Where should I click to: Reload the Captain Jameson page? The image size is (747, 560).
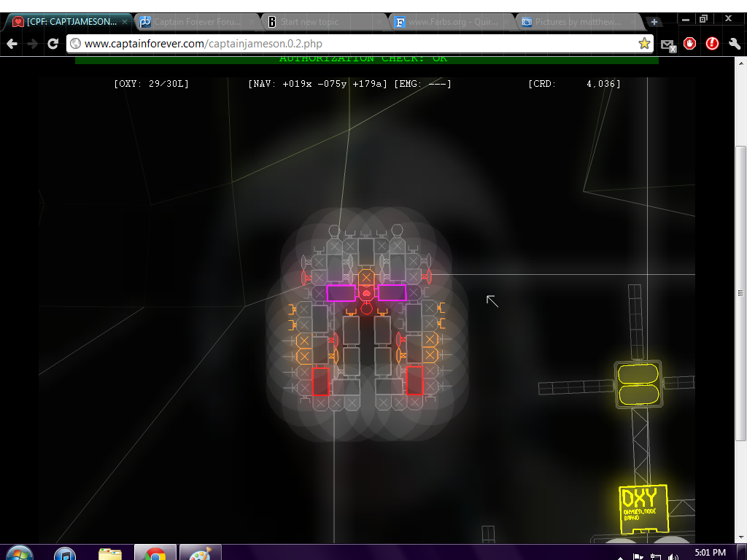point(53,44)
